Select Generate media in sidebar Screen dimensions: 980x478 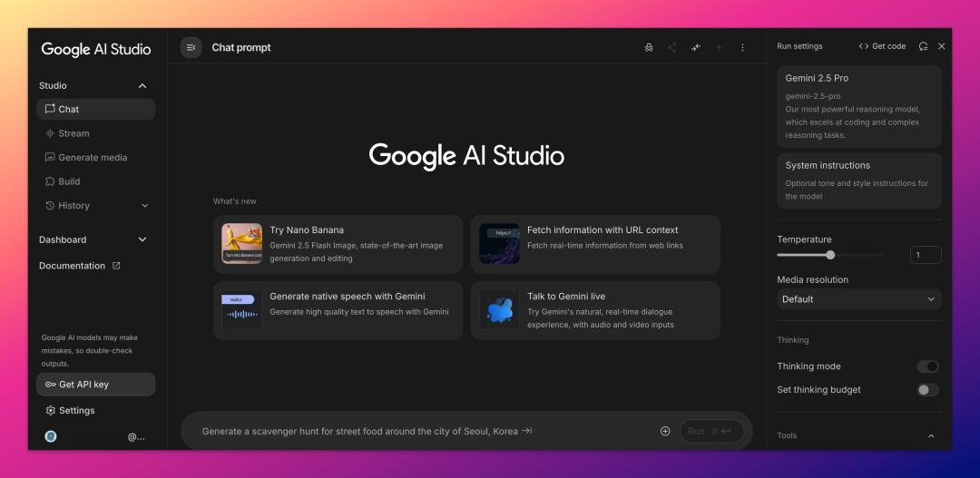(x=95, y=158)
